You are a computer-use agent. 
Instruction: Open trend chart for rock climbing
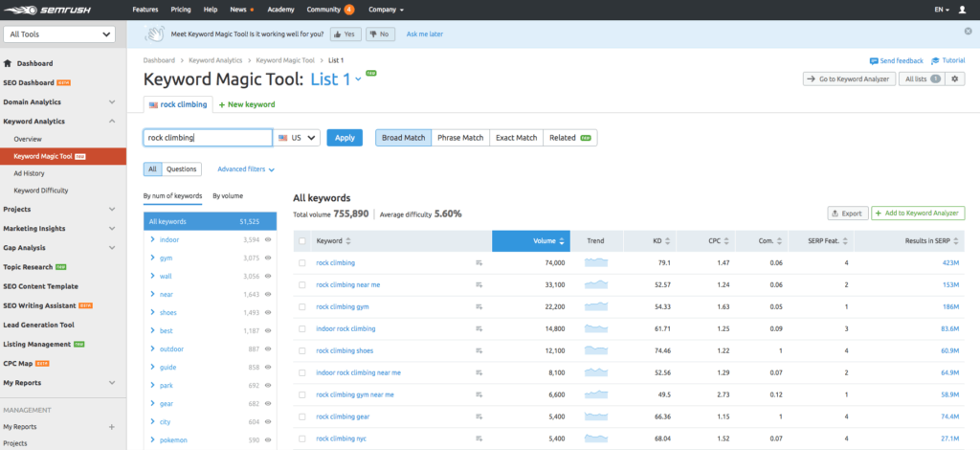coord(595,263)
